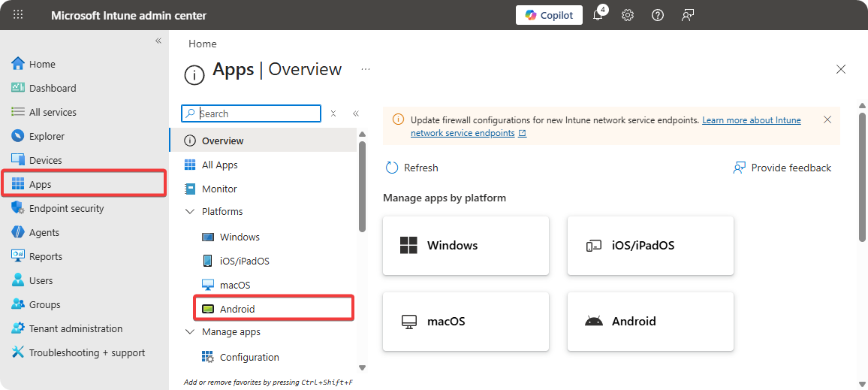868x390 pixels.
Task: Open the app launcher waffle icon
Action: pyautogui.click(x=18, y=15)
